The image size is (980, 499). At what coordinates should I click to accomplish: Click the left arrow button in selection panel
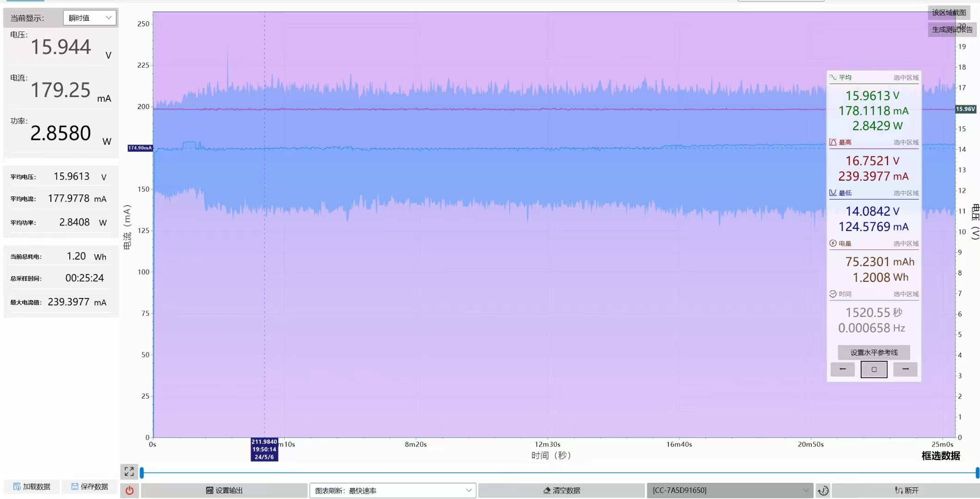[843, 369]
